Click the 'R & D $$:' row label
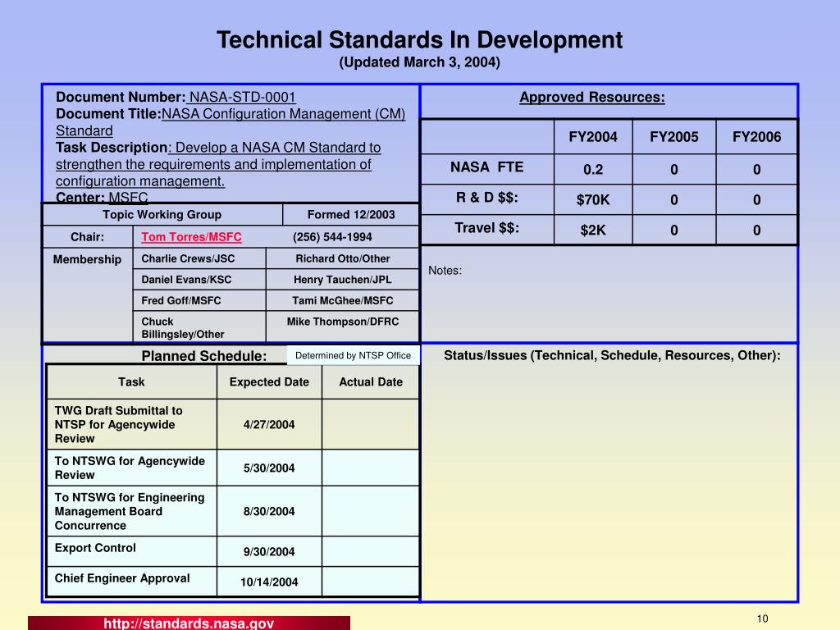The image size is (840, 630). [486, 198]
